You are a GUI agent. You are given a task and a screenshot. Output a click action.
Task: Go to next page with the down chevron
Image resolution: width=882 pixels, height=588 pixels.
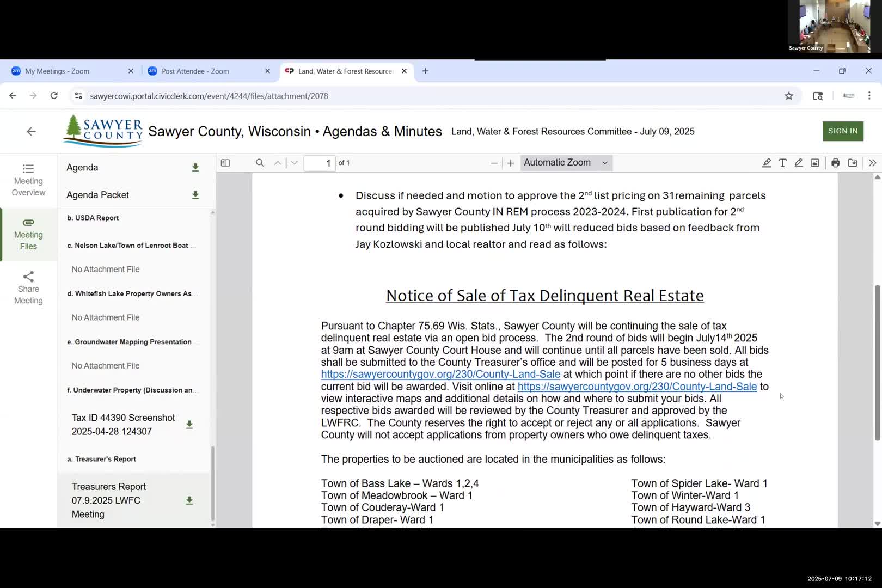[x=294, y=163]
